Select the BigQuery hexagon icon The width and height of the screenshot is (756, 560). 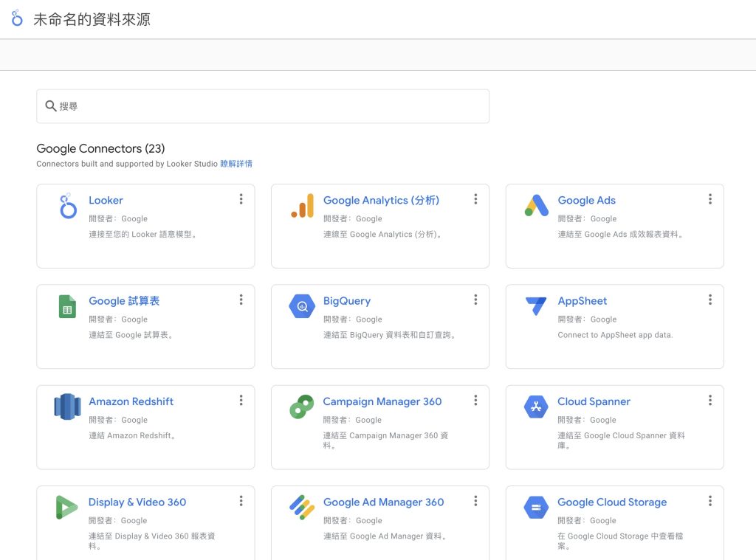pyautogui.click(x=302, y=306)
